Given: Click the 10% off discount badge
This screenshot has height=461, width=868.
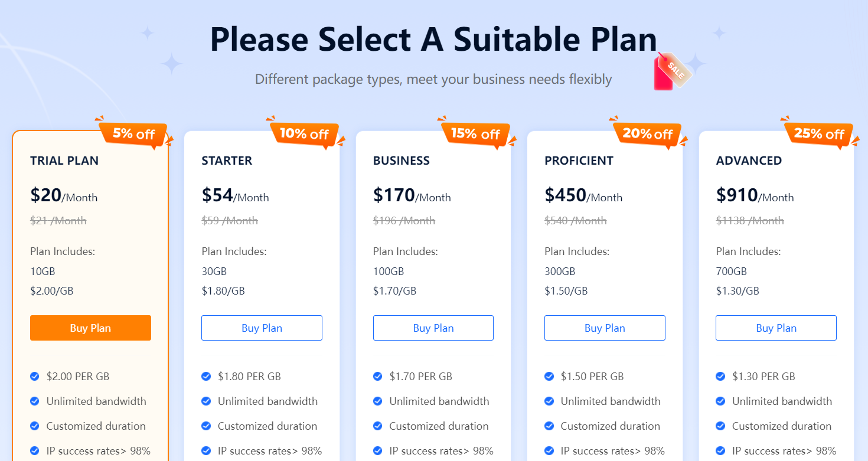Looking at the screenshot, I should coord(304,133).
